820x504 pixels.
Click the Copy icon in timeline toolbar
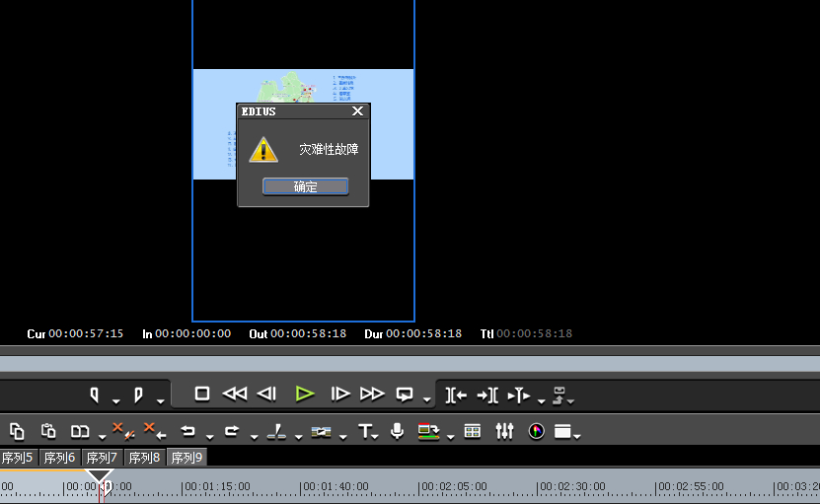(17, 431)
